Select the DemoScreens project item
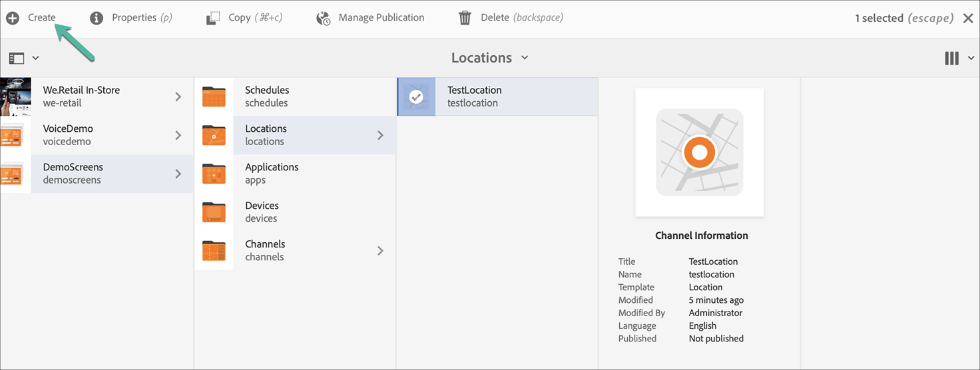This screenshot has width=980, height=370. (x=73, y=174)
